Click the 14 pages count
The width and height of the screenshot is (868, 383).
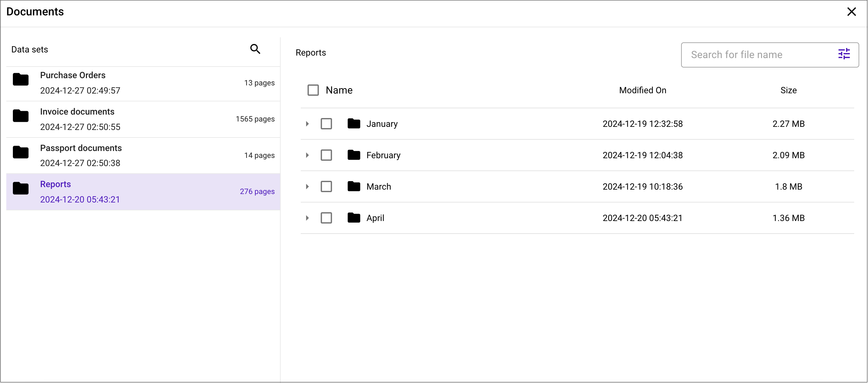coord(259,156)
